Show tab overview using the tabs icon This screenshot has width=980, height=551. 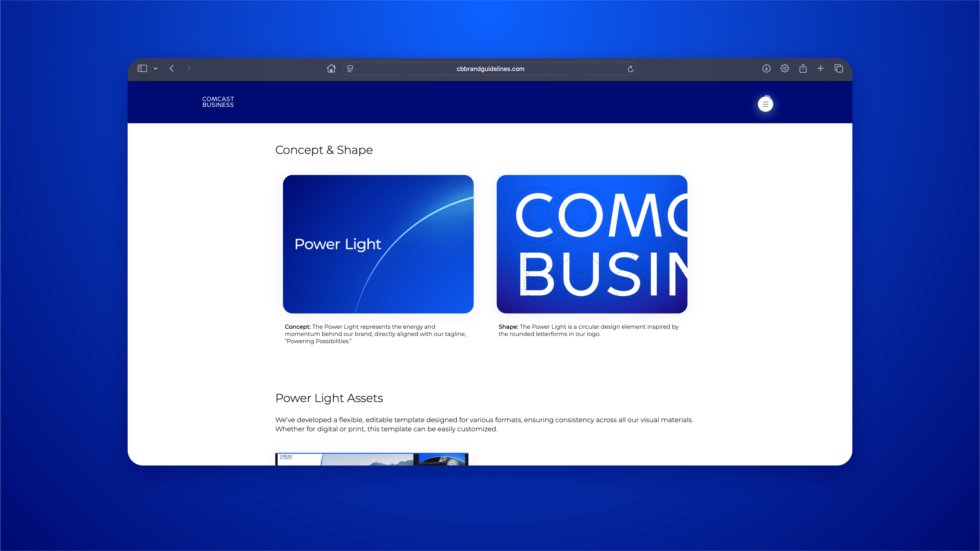click(x=838, y=68)
